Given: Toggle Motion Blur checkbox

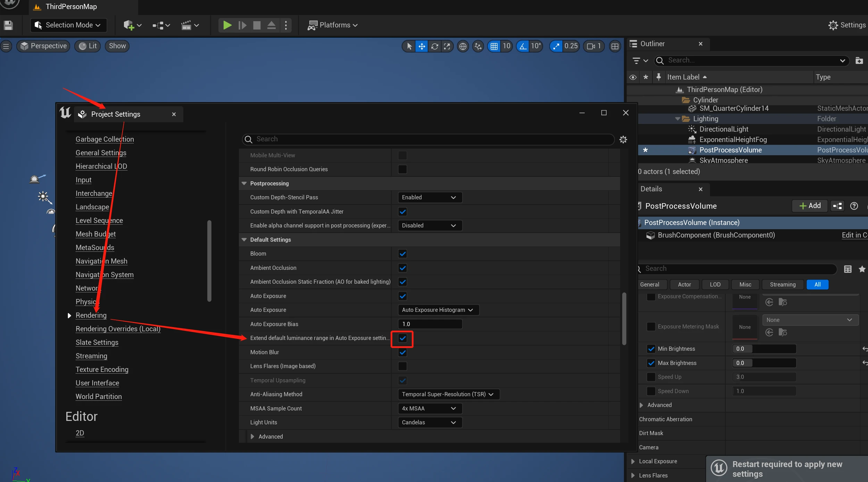Looking at the screenshot, I should point(402,352).
